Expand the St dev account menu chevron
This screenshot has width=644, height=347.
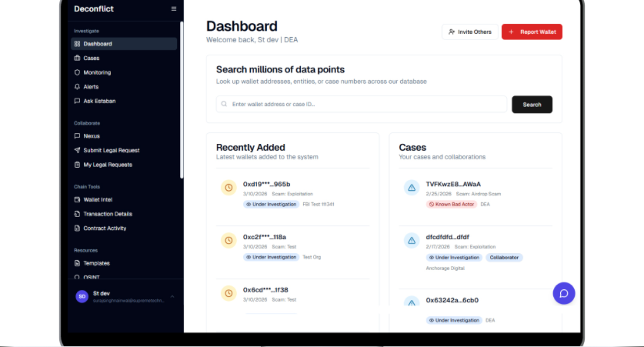coord(172,296)
